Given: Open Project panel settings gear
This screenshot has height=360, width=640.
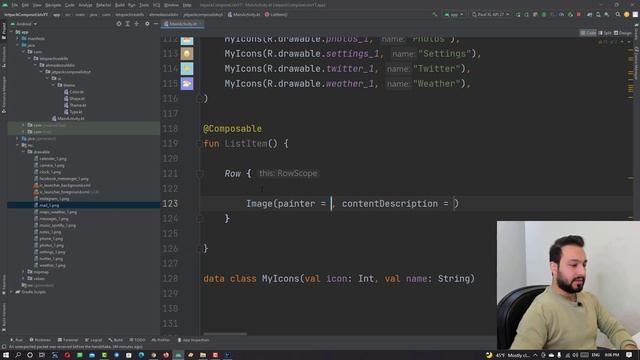Looking at the screenshot, I should pos(147,24).
